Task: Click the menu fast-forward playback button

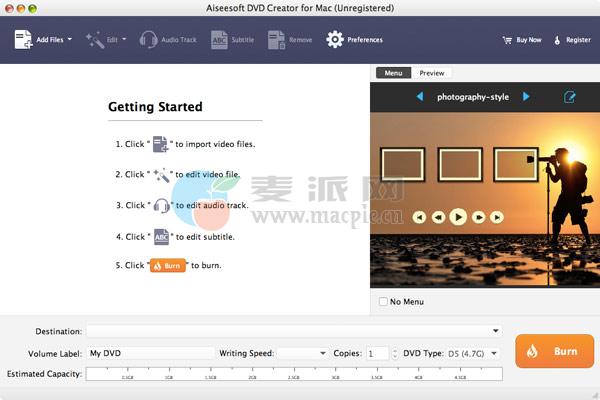Action: (x=478, y=217)
